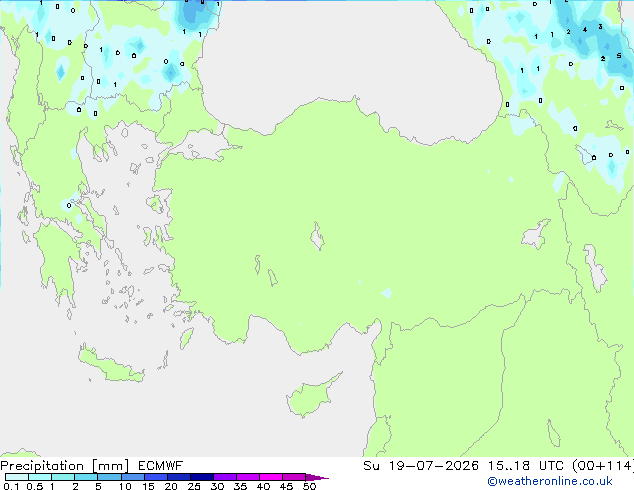
Task: Choose the medium blue 10–15 mm swatch
Action: coord(133,477)
